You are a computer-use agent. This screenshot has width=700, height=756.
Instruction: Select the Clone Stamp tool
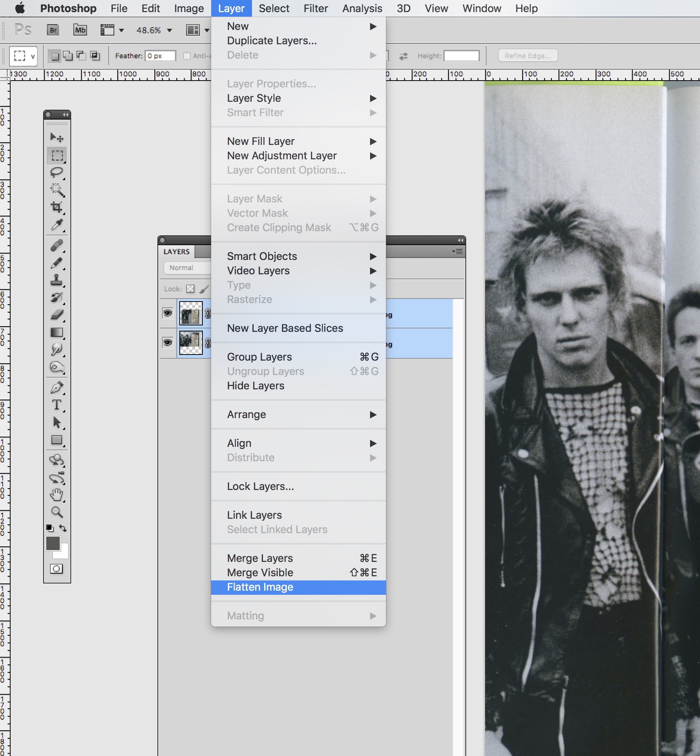pyautogui.click(x=57, y=280)
